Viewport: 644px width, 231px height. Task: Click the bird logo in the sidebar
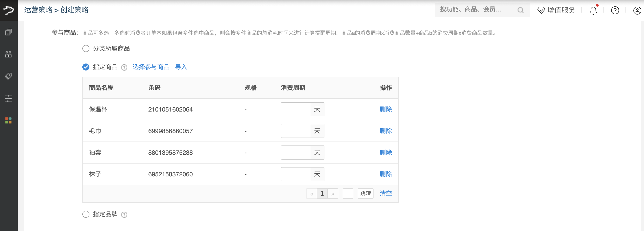click(9, 10)
